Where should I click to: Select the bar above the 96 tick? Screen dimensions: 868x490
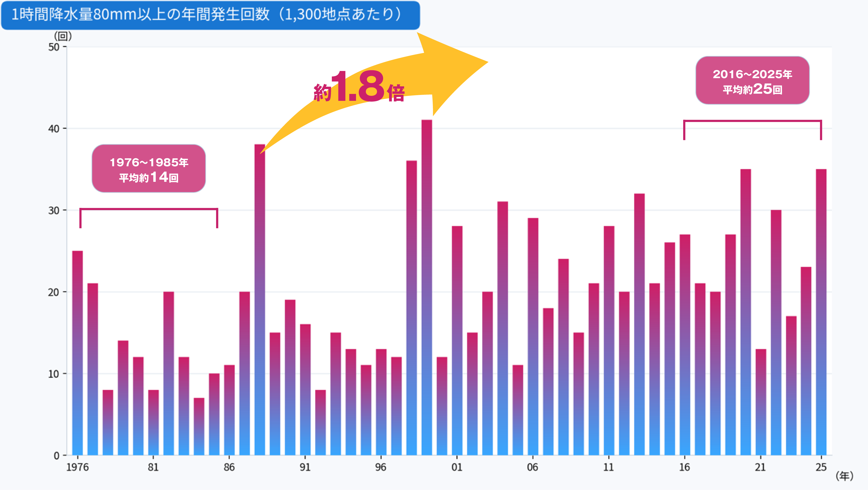(x=381, y=402)
